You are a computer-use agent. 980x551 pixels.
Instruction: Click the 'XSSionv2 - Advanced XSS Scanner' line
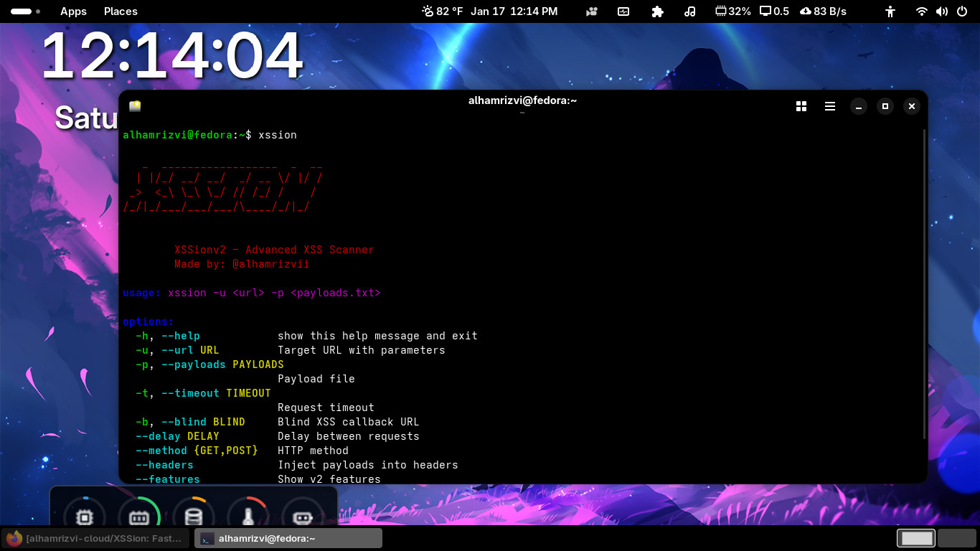[x=274, y=250]
